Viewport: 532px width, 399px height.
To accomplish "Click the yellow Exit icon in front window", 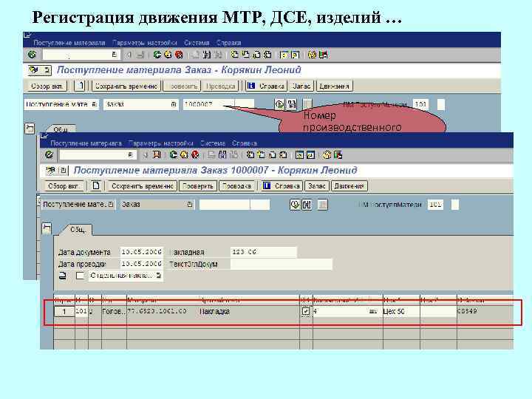I will coord(184,155).
